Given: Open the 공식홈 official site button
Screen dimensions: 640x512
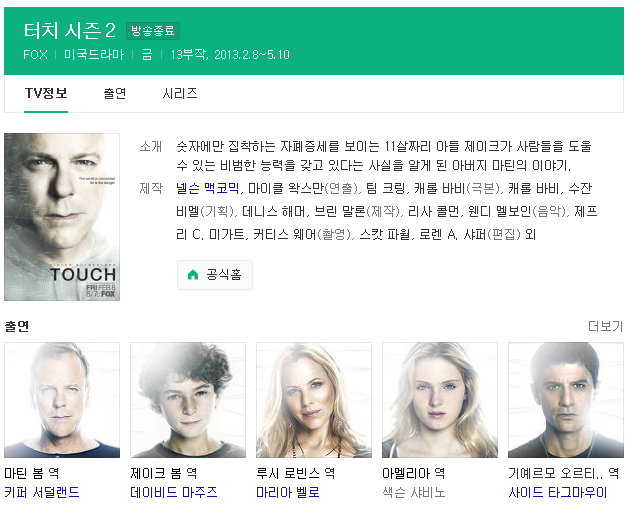Looking at the screenshot, I should [215, 275].
